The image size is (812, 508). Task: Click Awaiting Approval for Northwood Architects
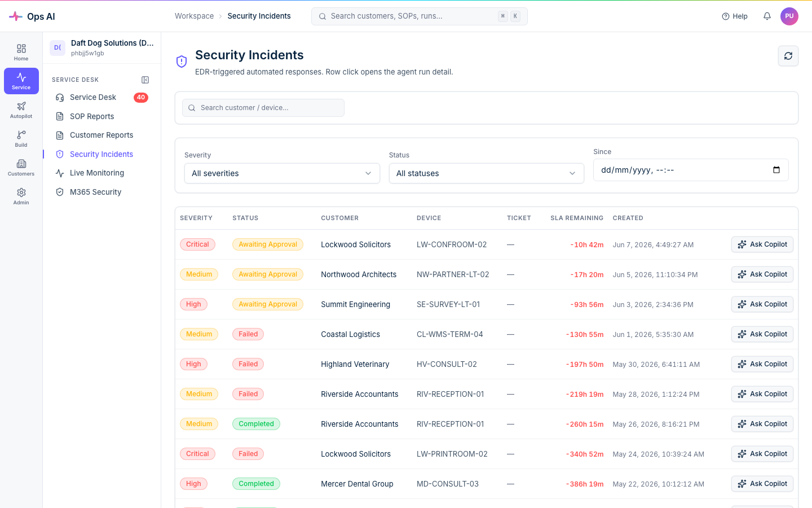[268, 274]
